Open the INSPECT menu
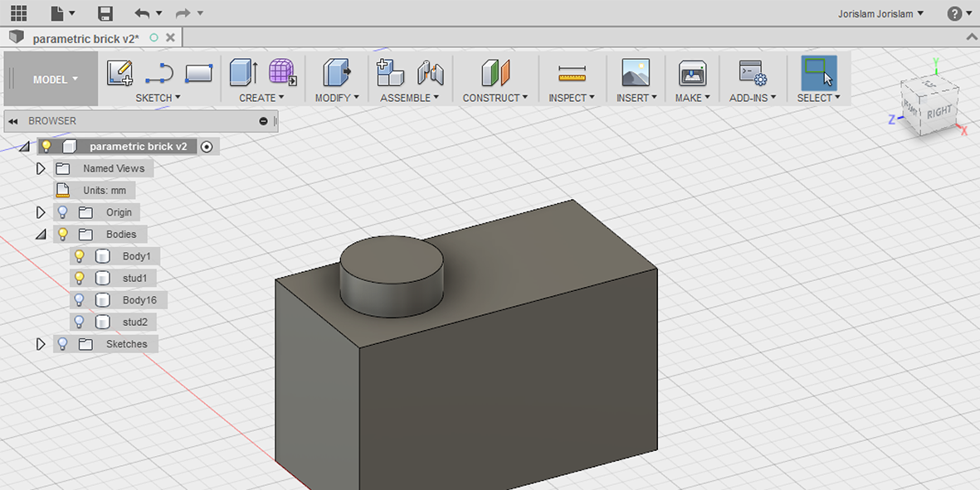The width and height of the screenshot is (980, 490). (x=572, y=98)
